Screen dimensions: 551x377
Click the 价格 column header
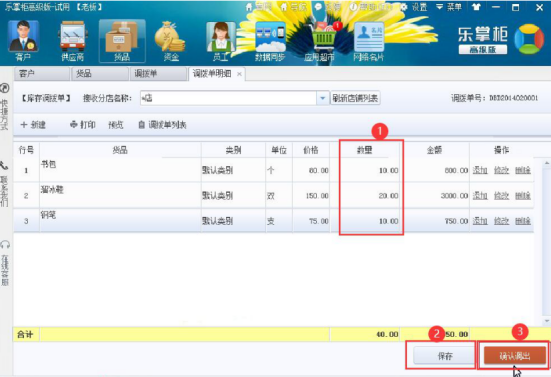tap(311, 150)
